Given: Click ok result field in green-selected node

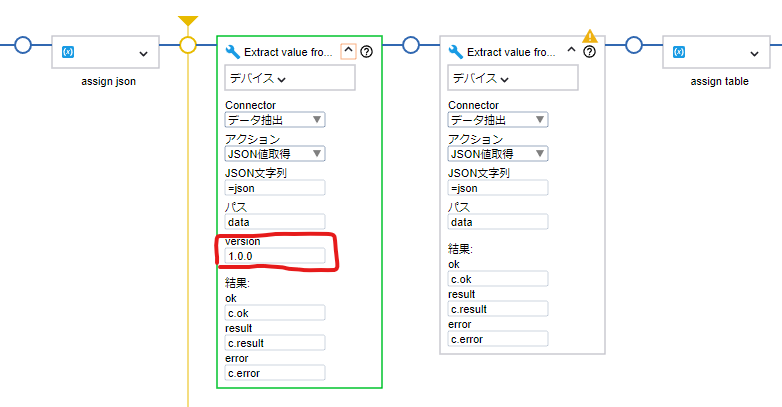Looking at the screenshot, I should (275, 313).
